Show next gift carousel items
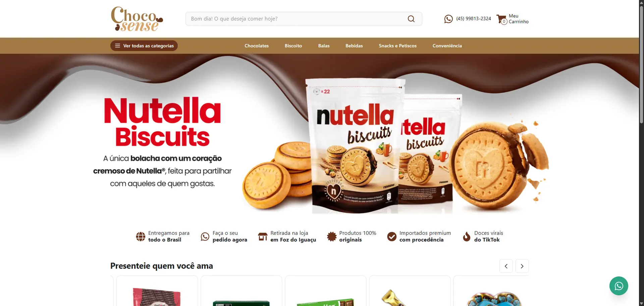 [522, 266]
